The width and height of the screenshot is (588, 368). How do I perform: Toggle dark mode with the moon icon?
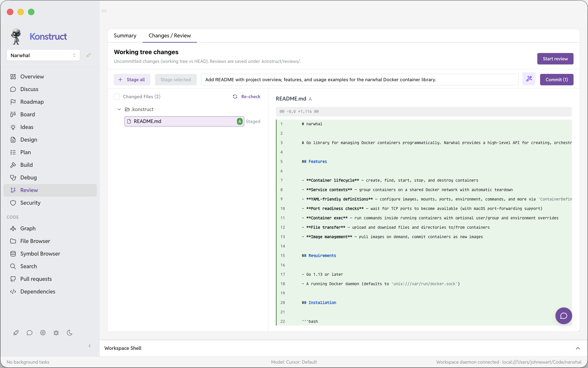(x=69, y=333)
